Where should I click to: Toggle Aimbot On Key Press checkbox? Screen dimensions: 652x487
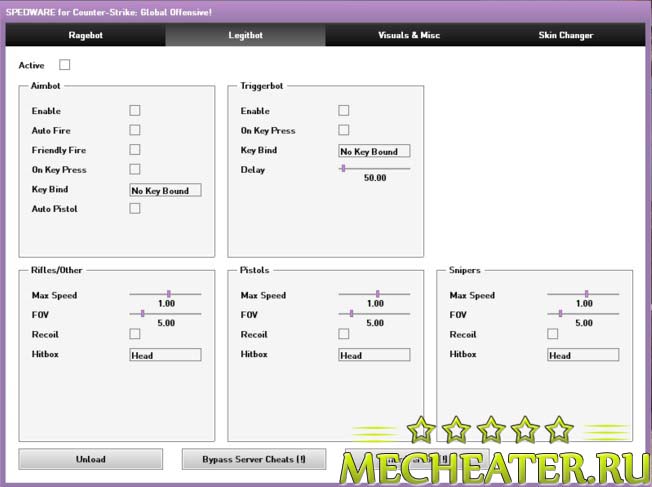[x=135, y=169]
